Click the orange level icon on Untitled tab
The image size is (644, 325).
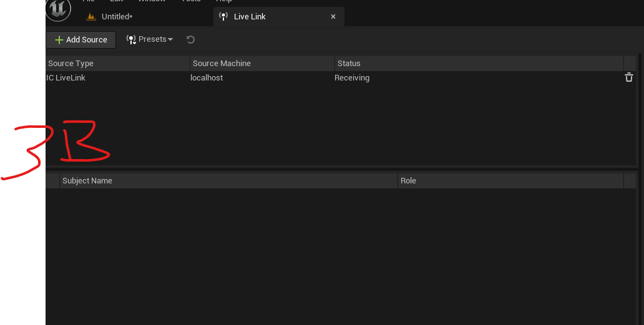pyautogui.click(x=91, y=17)
